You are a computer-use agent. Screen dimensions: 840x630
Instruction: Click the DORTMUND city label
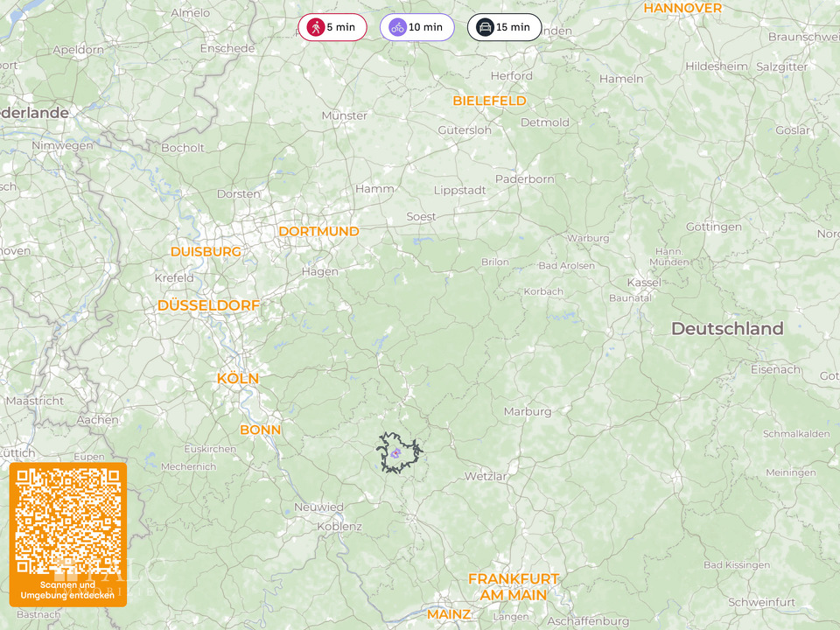[x=318, y=231]
